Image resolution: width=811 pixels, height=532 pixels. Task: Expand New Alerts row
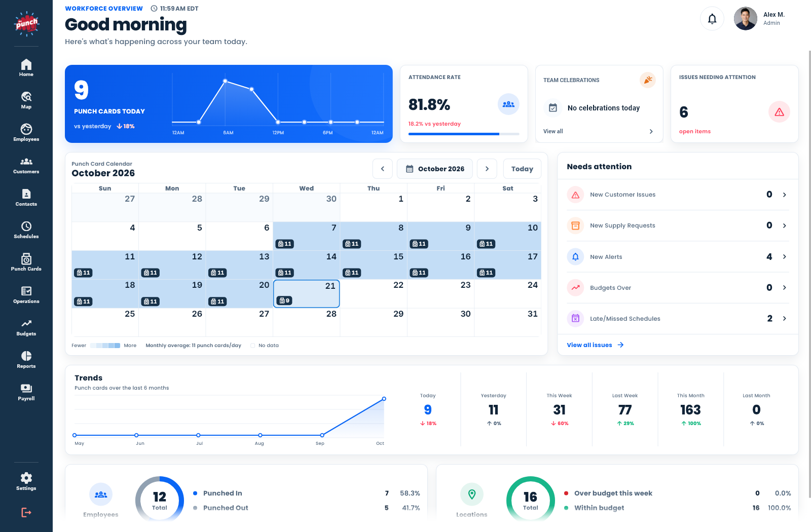pyautogui.click(x=678, y=257)
